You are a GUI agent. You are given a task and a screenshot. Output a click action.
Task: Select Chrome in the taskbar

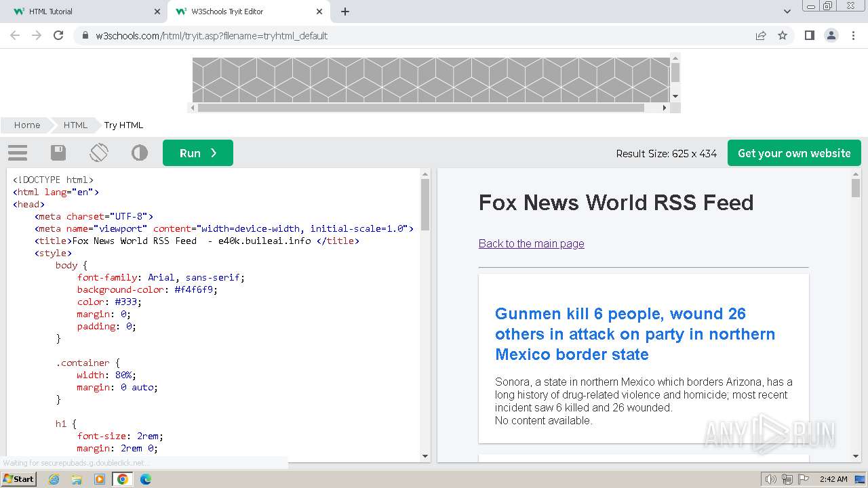(x=123, y=479)
